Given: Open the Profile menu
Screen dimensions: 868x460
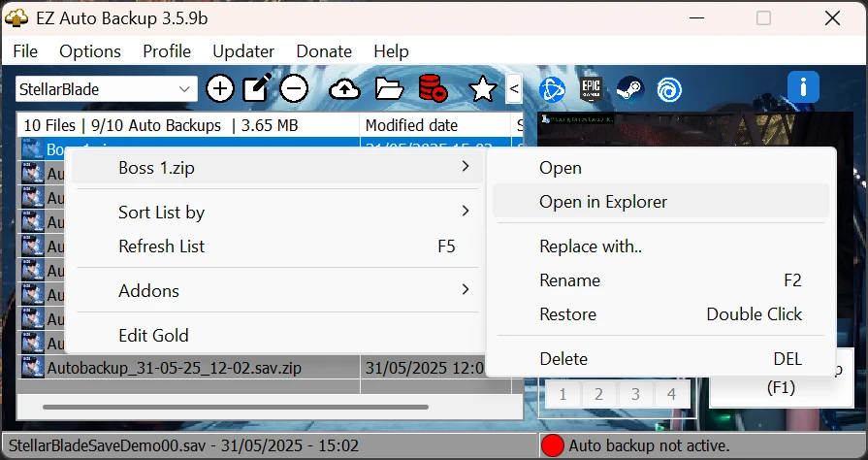Looking at the screenshot, I should pyautogui.click(x=167, y=51).
